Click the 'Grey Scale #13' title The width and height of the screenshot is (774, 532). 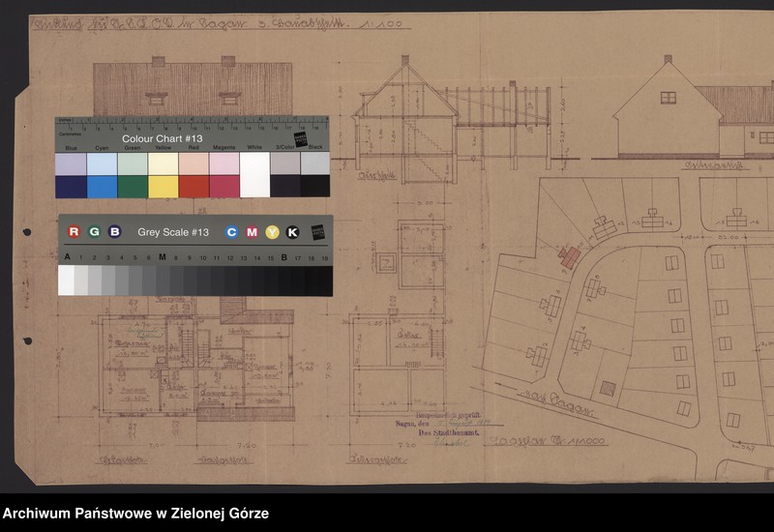173,232
